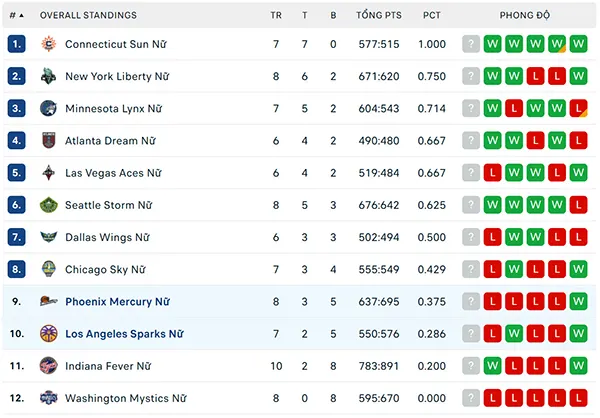600x418 pixels.
Task: Click the question mark icon in Los Angeles Sparks row
Action: coord(471,333)
